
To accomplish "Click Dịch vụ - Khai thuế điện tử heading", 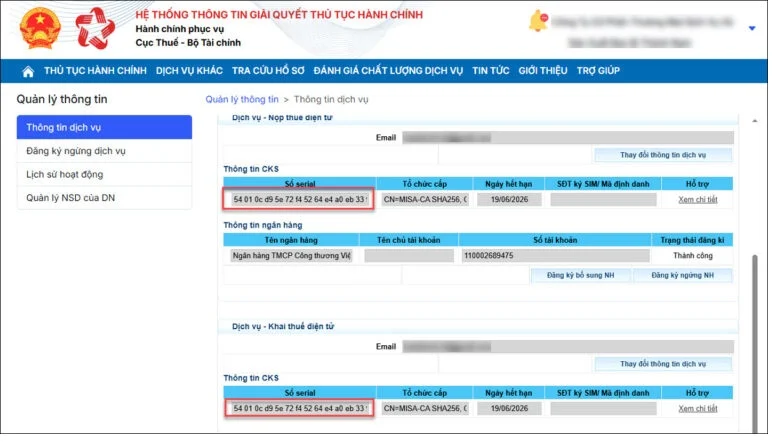I will 283,326.
